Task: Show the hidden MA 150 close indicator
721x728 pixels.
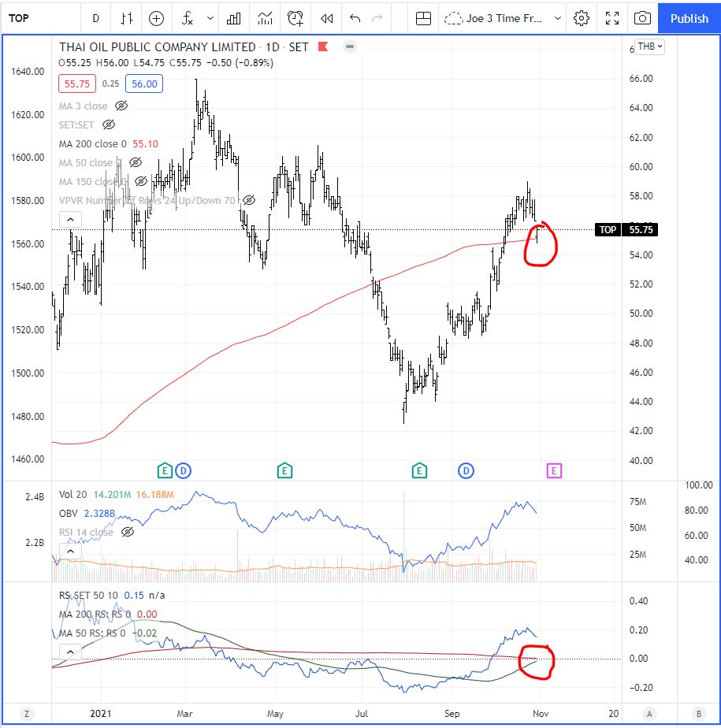Action: pos(141,181)
